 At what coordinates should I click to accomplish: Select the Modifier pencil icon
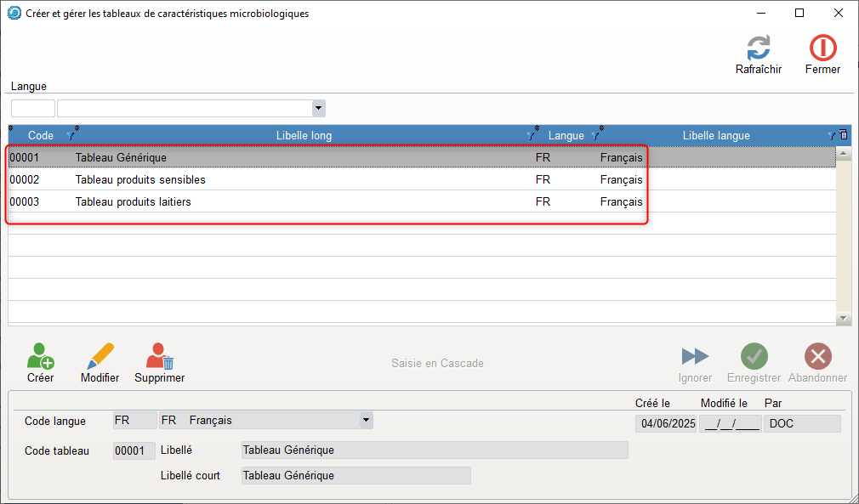[100, 356]
